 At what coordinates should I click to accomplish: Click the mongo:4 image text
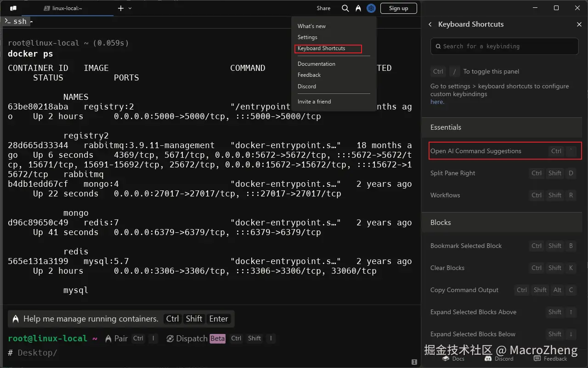(x=101, y=184)
